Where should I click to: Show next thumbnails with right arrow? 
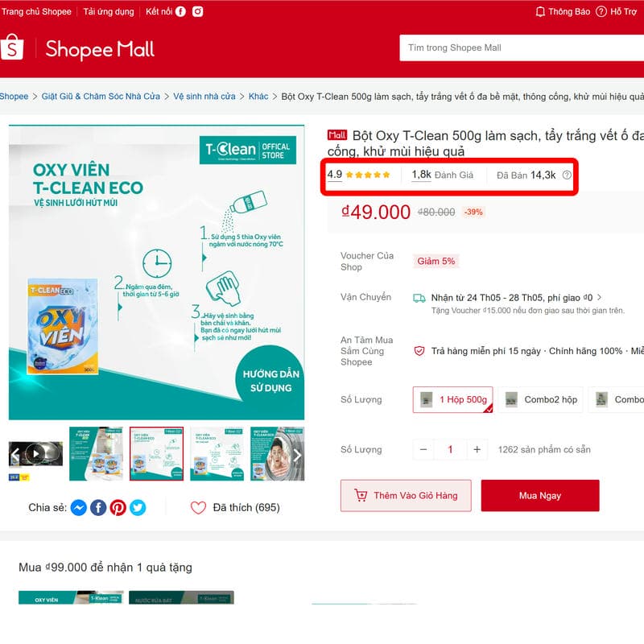297,455
